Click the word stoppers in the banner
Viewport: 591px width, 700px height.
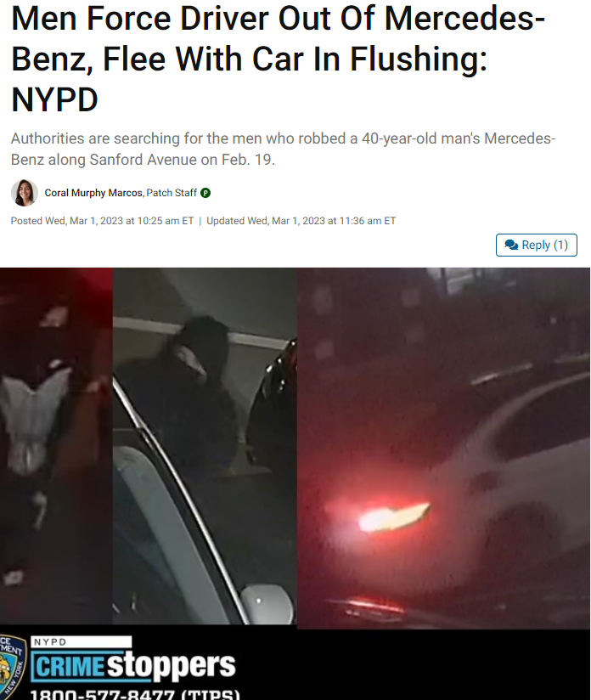171,666
